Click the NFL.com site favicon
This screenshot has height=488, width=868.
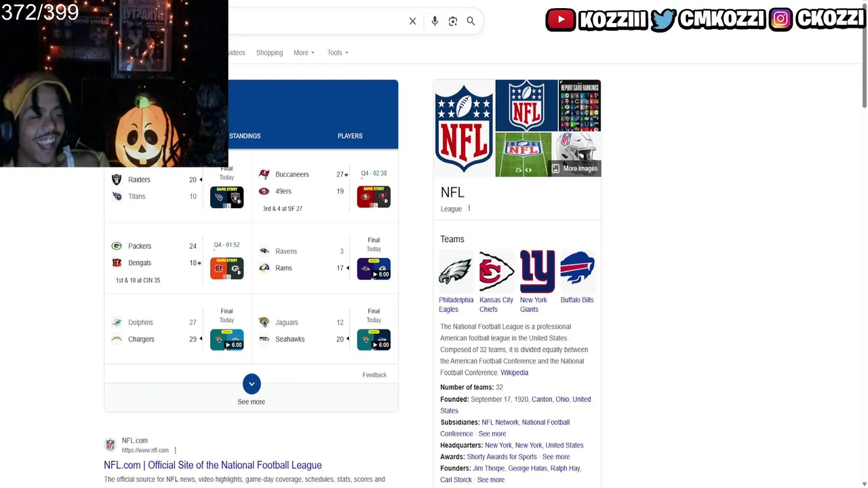[x=110, y=445]
